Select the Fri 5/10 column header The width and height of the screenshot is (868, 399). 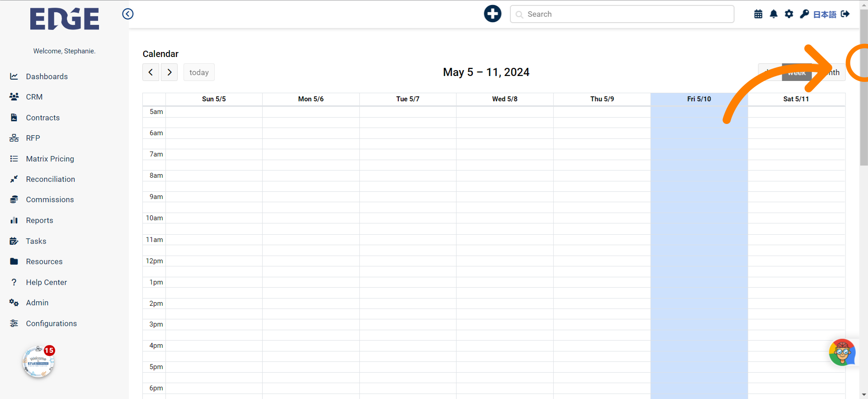699,99
